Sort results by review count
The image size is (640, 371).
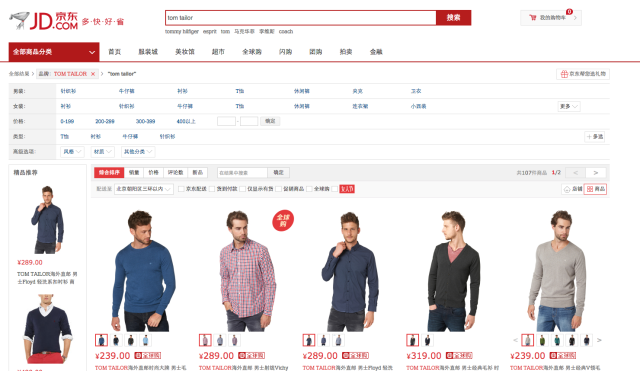(x=176, y=173)
